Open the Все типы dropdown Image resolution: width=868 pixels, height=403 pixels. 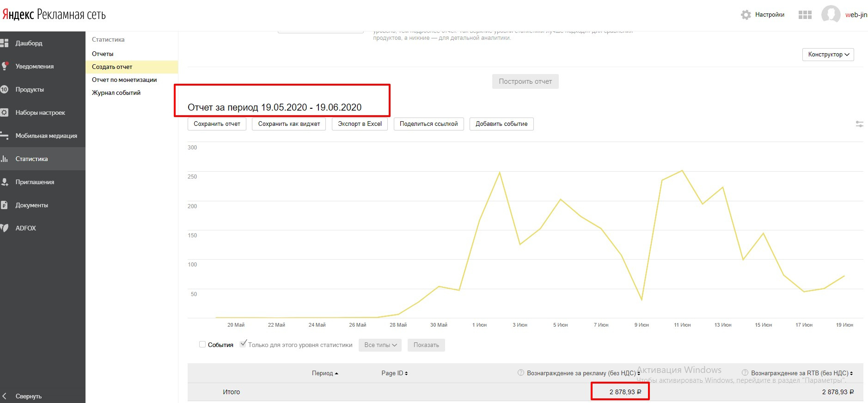point(380,345)
